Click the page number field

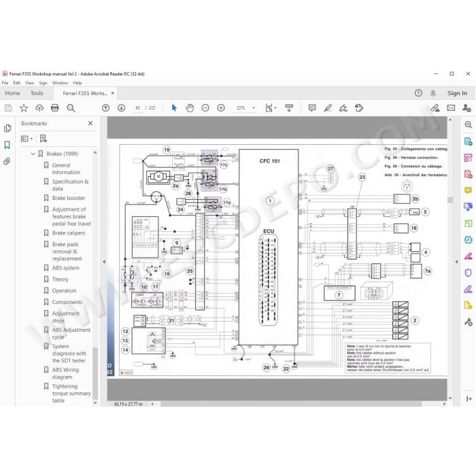point(138,108)
